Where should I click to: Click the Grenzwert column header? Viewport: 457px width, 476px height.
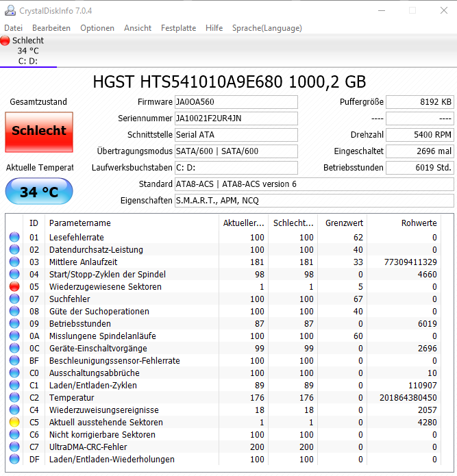342,223
